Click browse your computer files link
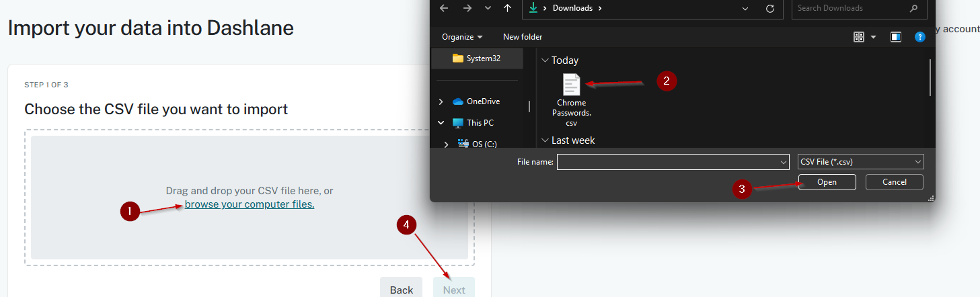Viewport: 980px width, 297px height. pos(250,204)
